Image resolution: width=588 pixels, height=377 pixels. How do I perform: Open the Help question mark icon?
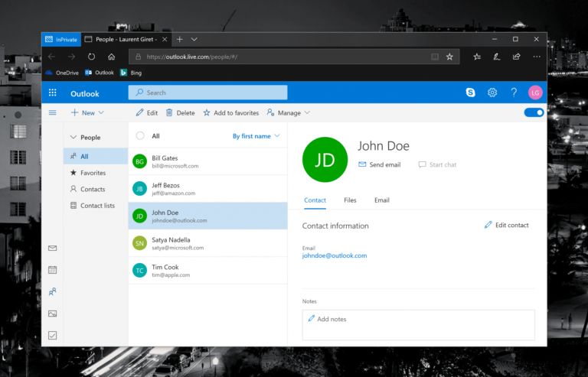pyautogui.click(x=514, y=93)
